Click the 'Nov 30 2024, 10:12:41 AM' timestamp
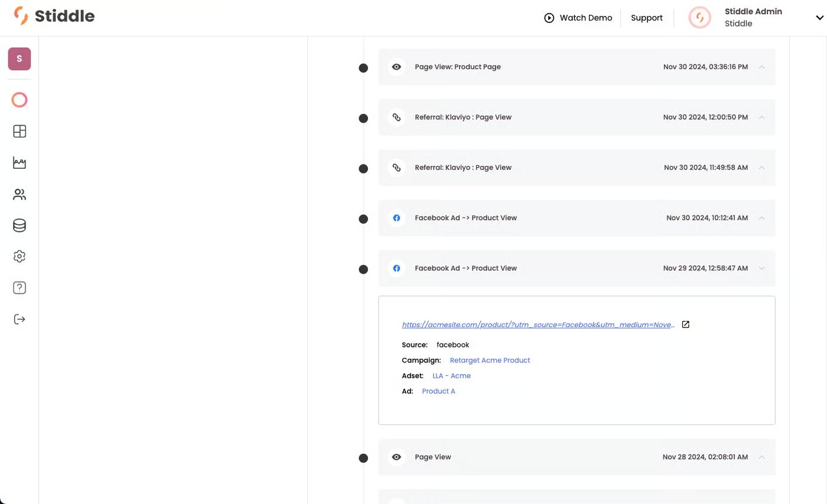 (x=707, y=218)
